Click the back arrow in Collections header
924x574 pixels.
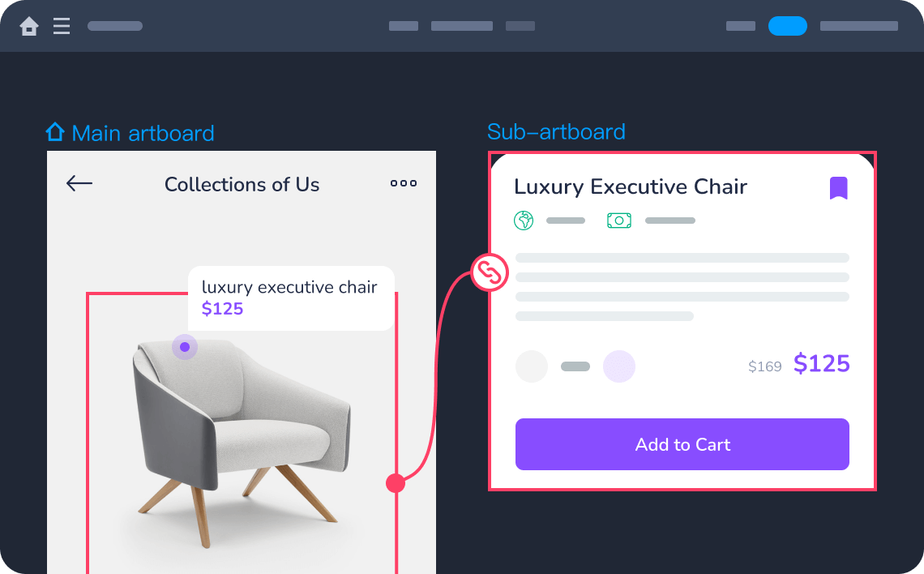79,183
